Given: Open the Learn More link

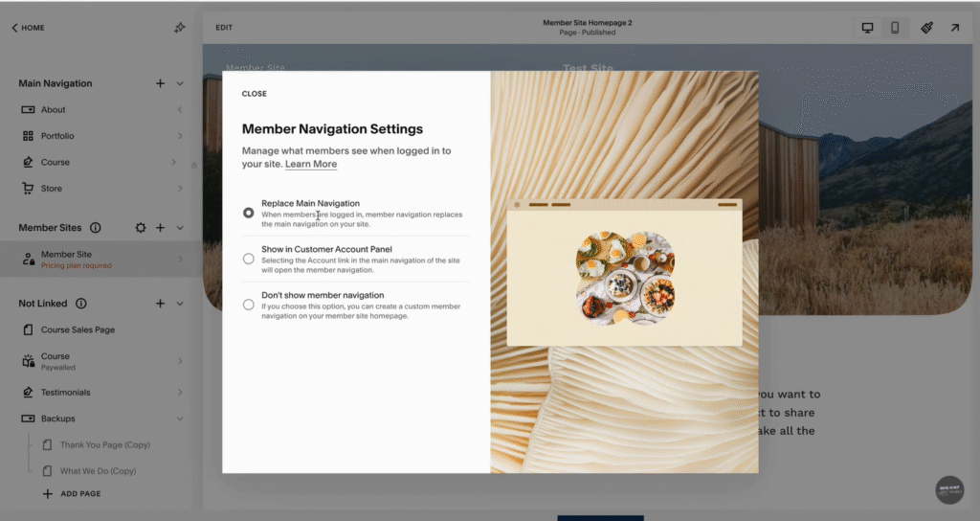Looking at the screenshot, I should click(311, 164).
